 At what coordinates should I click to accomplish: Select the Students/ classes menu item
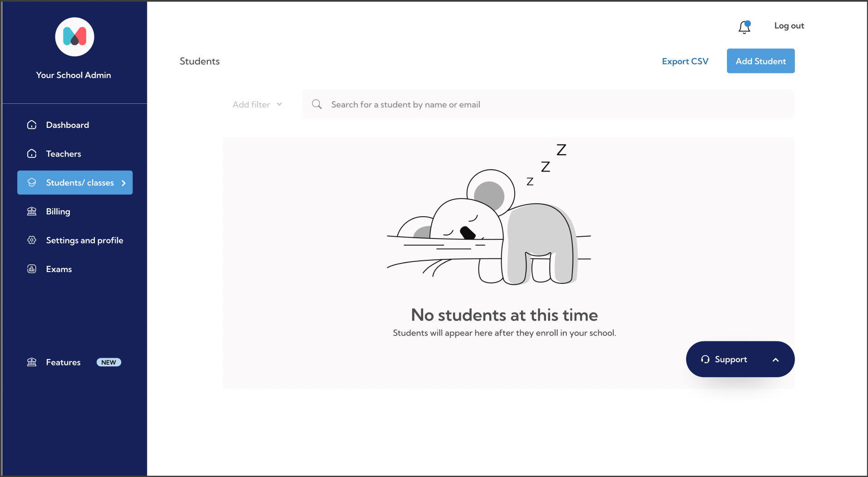[75, 182]
